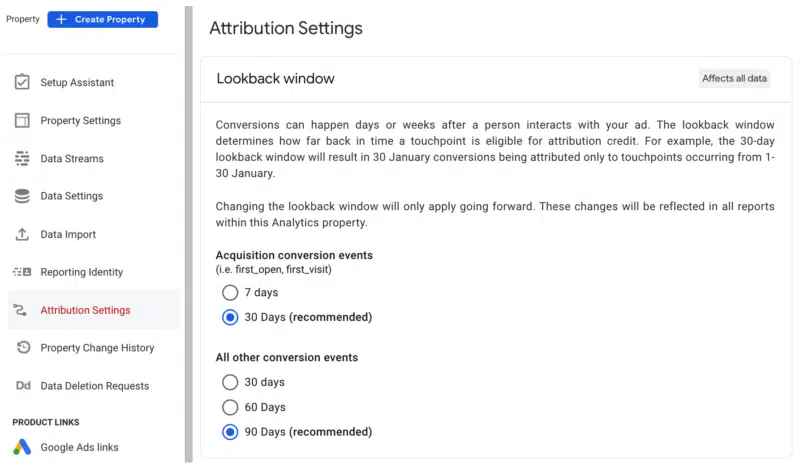Click the Data Streams icon
The height and width of the screenshot is (467, 800).
click(22, 158)
